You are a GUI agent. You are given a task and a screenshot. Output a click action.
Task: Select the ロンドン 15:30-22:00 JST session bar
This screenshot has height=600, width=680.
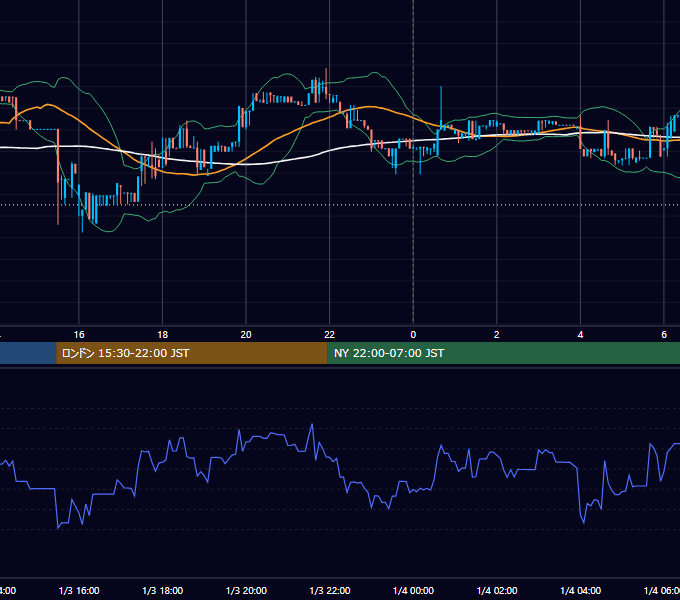point(192,353)
